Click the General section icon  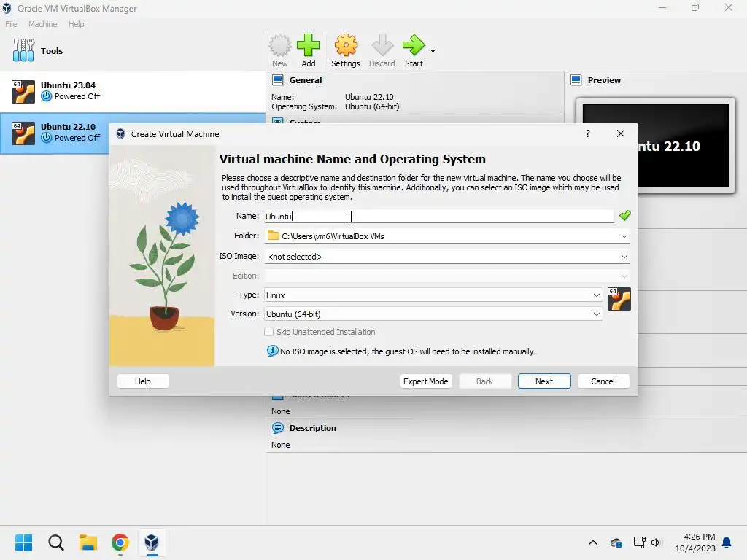click(x=278, y=80)
